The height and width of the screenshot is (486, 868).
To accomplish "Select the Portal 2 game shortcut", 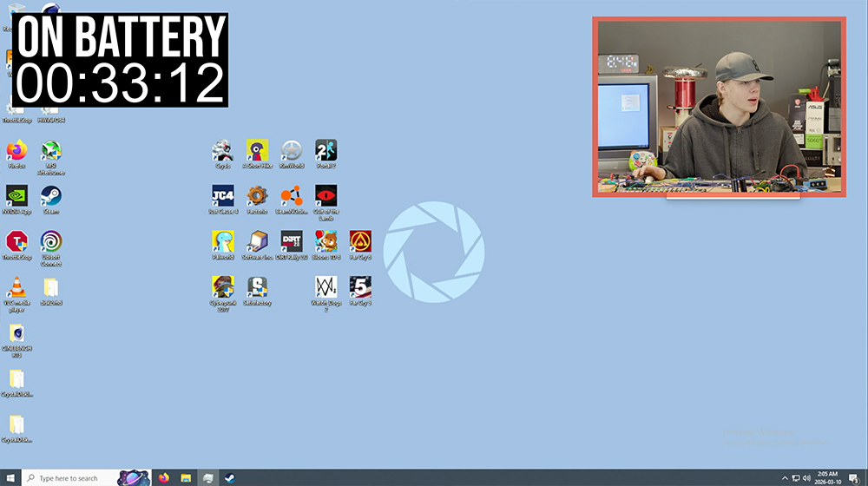I will 325,150.
